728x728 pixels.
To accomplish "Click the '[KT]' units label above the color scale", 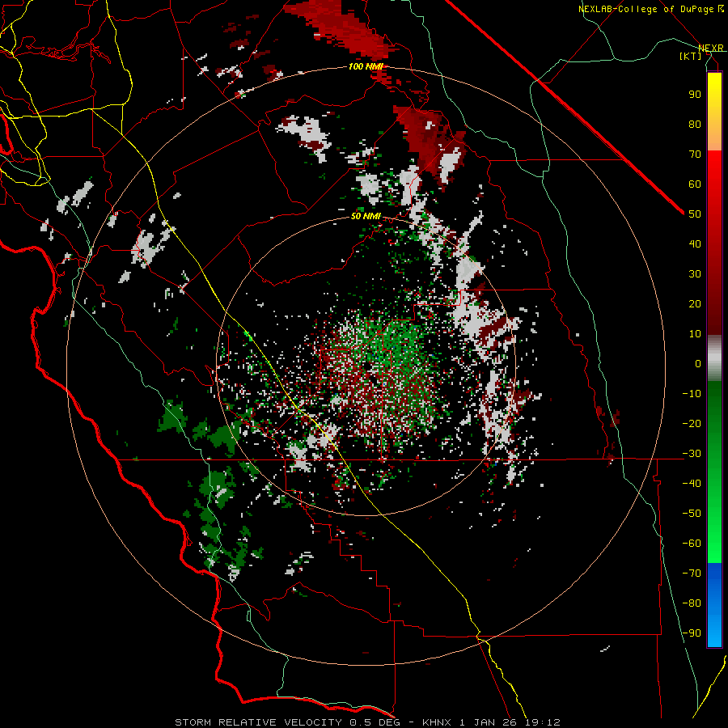I will tap(690, 56).
